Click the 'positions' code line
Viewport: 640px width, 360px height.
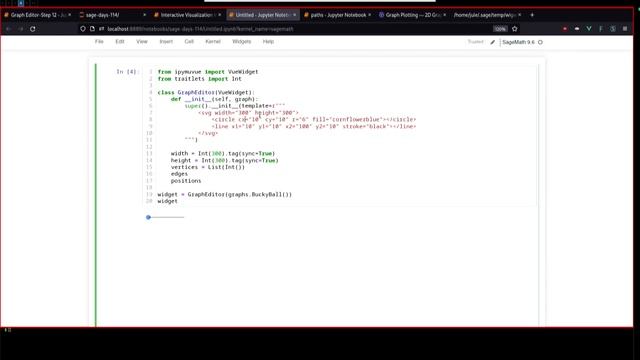tap(186, 181)
